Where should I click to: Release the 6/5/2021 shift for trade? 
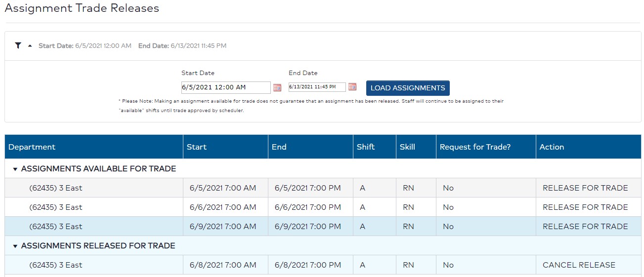[x=585, y=188]
